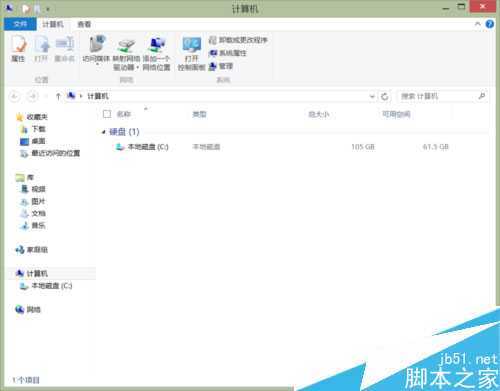The image size is (500, 391).
Task: Switch to the 查看 ribbon tab
Action: (84, 24)
